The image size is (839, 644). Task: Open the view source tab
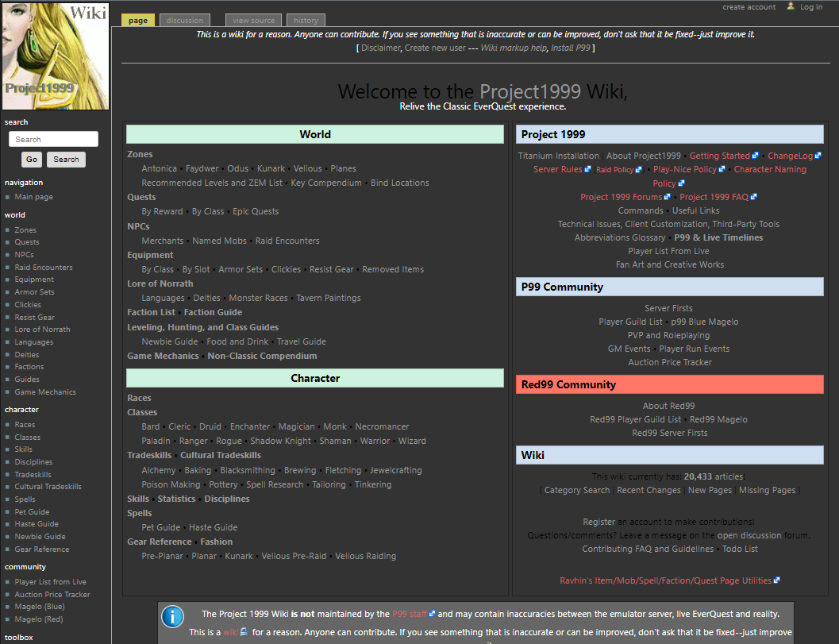point(254,21)
